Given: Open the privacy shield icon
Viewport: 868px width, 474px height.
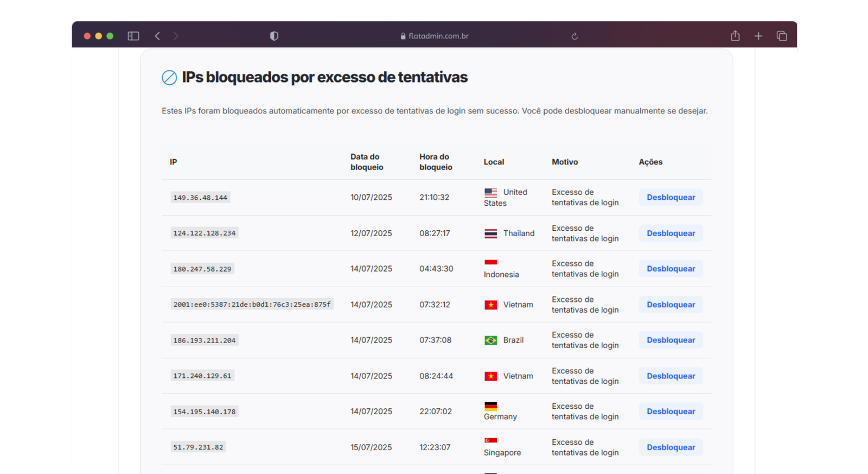Looking at the screenshot, I should (274, 36).
